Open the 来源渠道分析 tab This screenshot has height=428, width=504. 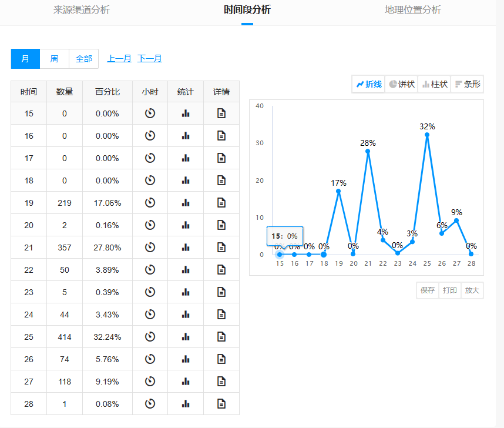tap(82, 10)
